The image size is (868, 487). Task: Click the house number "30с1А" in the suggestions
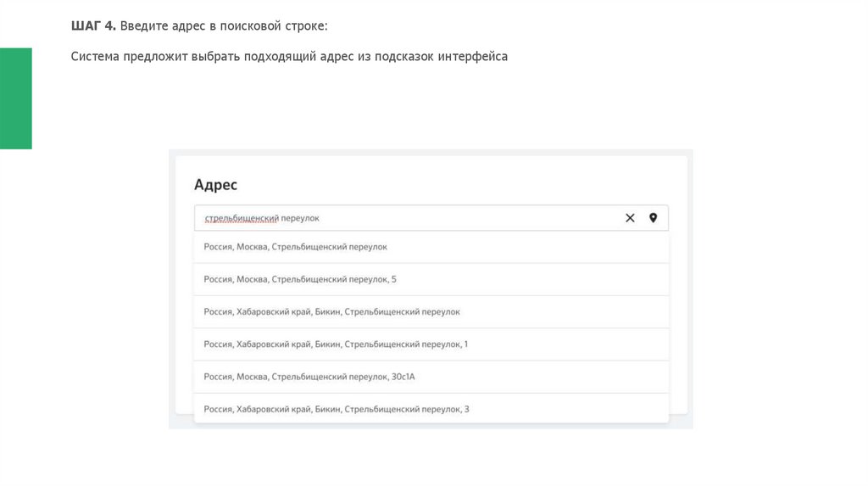tap(402, 376)
